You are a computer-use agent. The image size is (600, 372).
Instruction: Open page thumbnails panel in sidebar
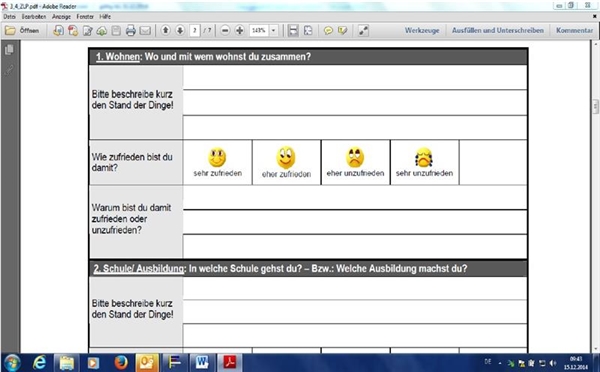[10, 49]
